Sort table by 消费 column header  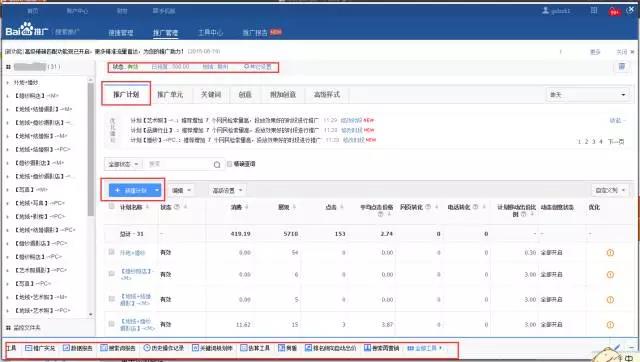pyautogui.click(x=239, y=207)
